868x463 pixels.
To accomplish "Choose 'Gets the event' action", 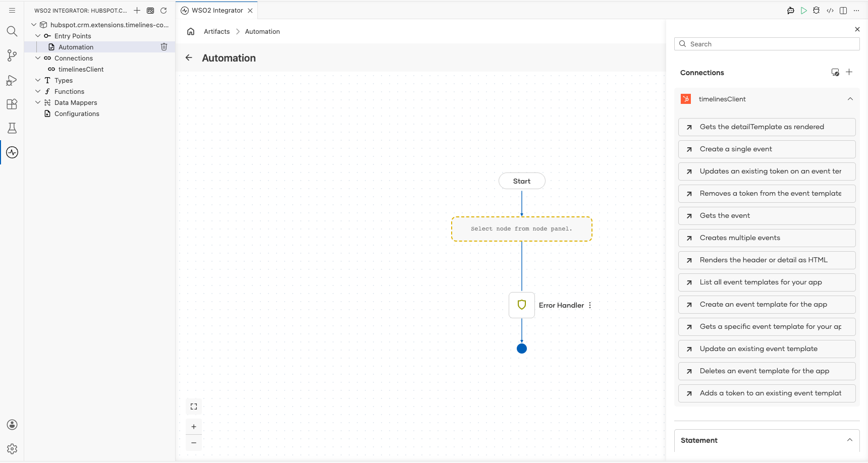I will pyautogui.click(x=767, y=216).
